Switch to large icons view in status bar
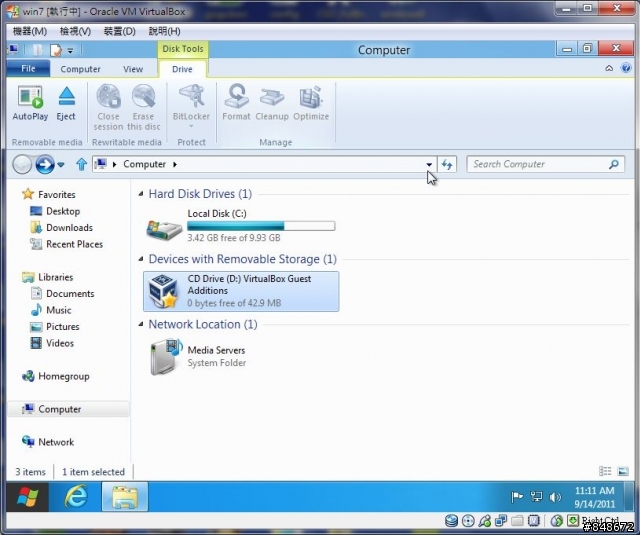Screen dimensions: 640x535 [x=623, y=471]
